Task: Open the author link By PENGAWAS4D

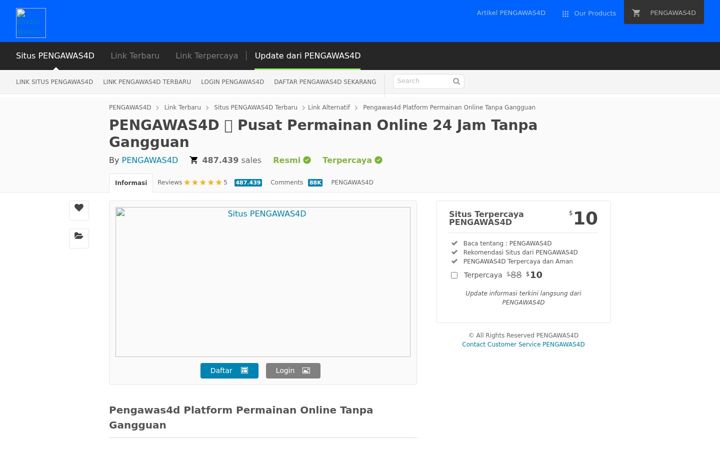Action: (x=150, y=160)
